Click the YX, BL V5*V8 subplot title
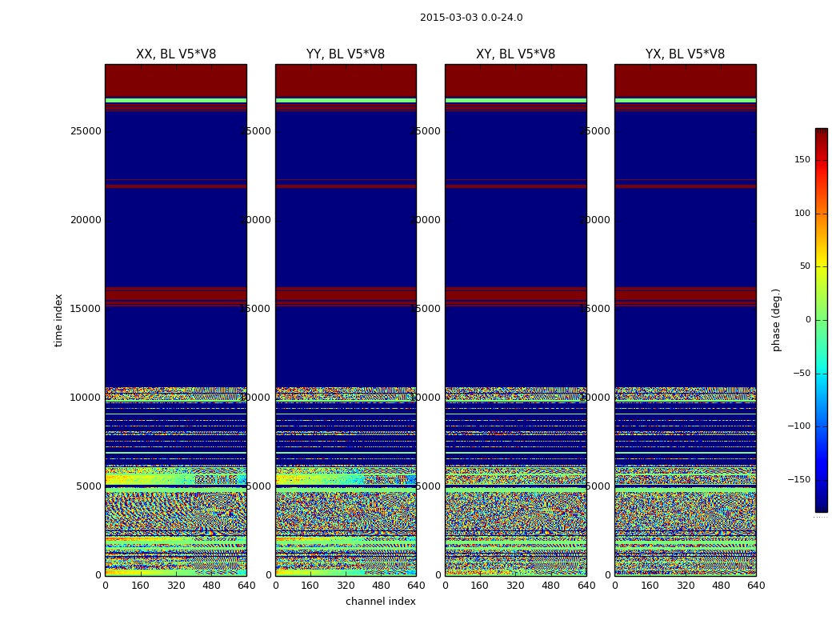This screenshot has width=840, height=640. click(x=685, y=54)
